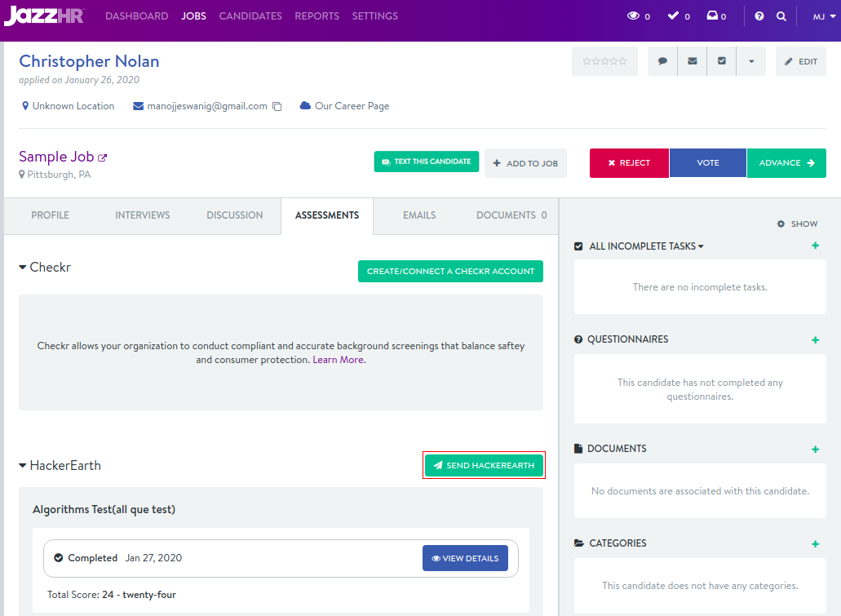This screenshot has width=841, height=616.
Task: Open more actions dropdown arrow
Action: [x=751, y=61]
